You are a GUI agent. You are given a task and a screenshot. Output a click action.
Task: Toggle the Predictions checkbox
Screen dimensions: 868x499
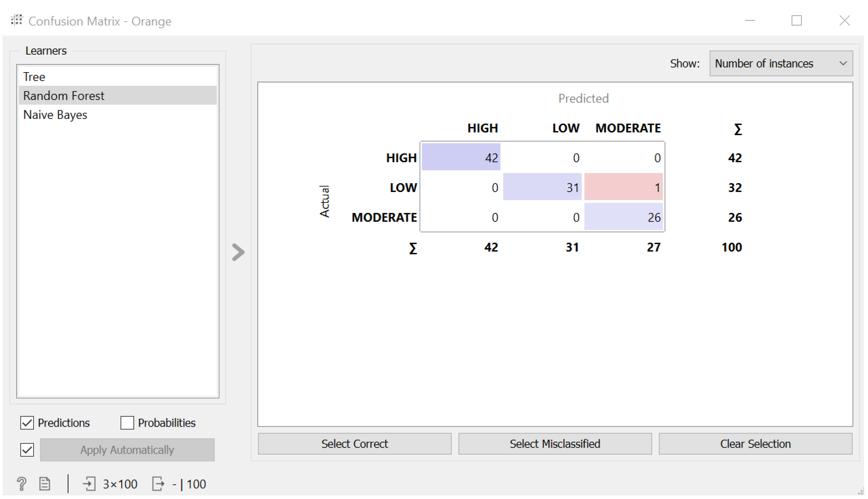[27, 422]
